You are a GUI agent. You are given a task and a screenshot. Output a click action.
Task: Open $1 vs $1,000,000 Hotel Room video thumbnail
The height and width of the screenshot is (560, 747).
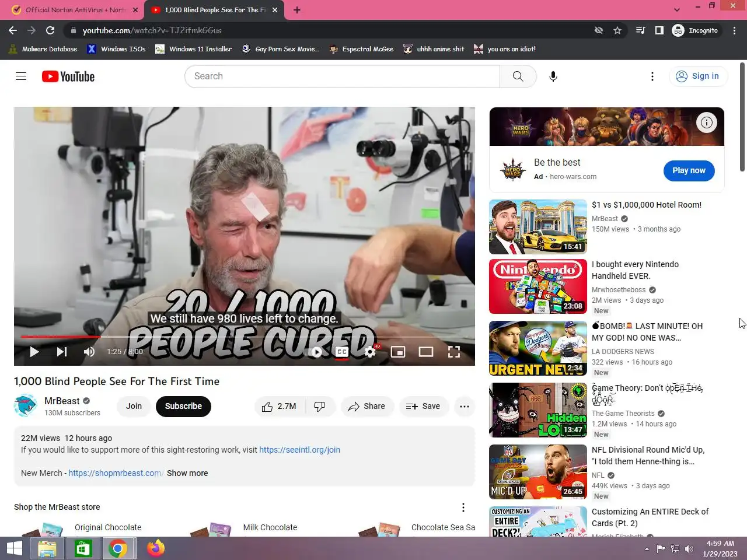(x=538, y=227)
